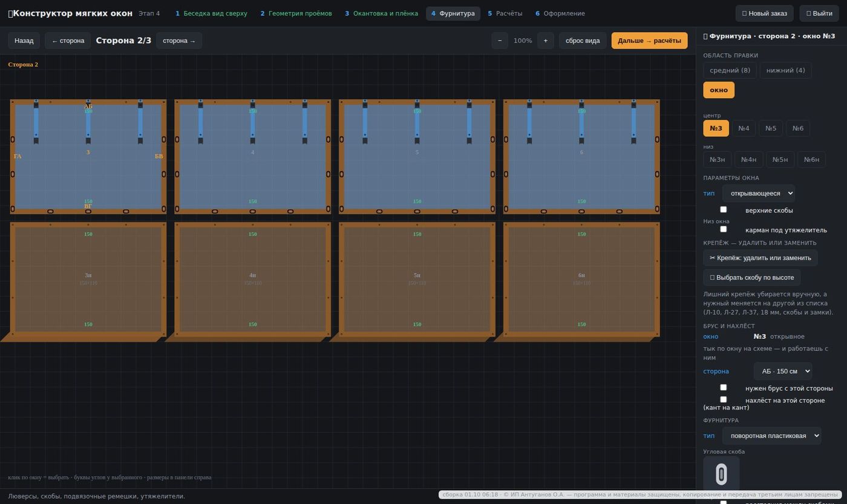Select window 4 in the canvas
The width and height of the screenshot is (847, 504).
tap(252, 156)
